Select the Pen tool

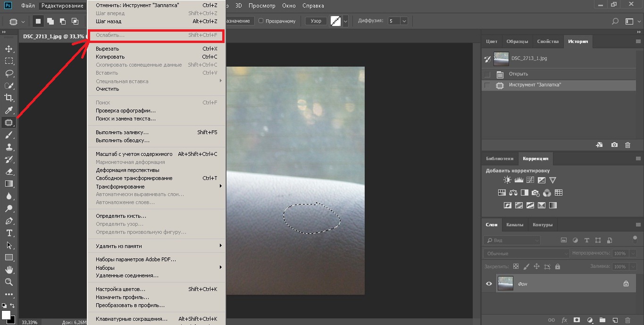[x=9, y=221]
